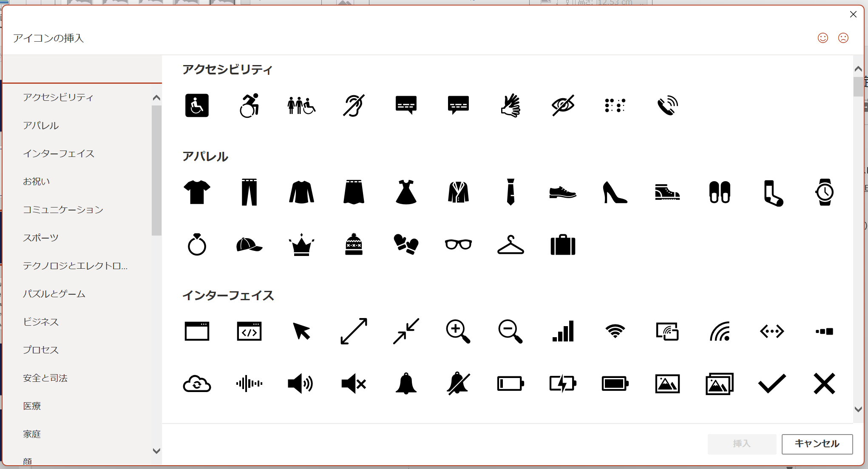This screenshot has height=469, width=868.
Task: Click the smiley face feedback icon
Action: pos(823,38)
